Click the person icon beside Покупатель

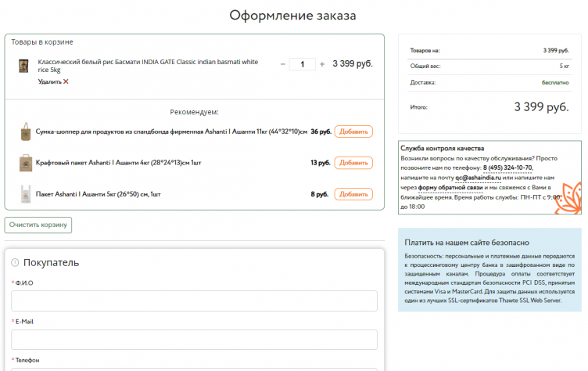(x=15, y=263)
